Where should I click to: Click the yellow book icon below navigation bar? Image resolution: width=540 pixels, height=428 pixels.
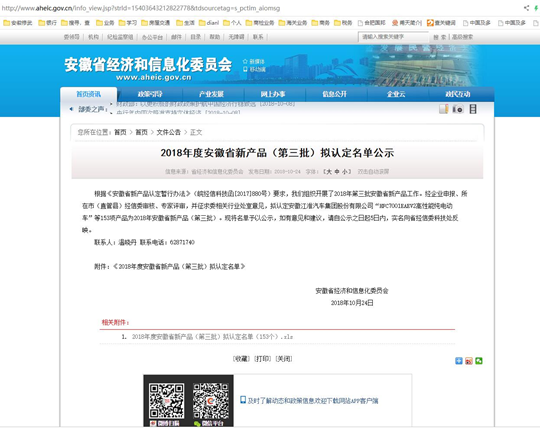tap(444, 109)
